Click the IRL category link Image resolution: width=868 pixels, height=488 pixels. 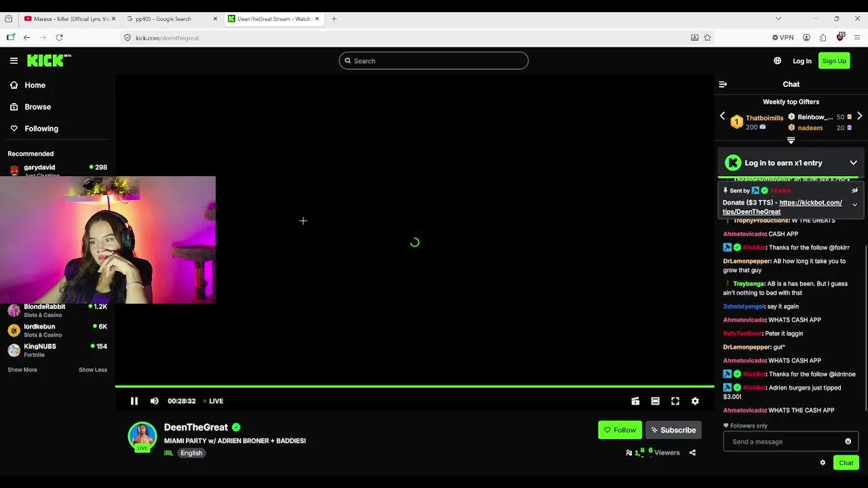click(168, 453)
